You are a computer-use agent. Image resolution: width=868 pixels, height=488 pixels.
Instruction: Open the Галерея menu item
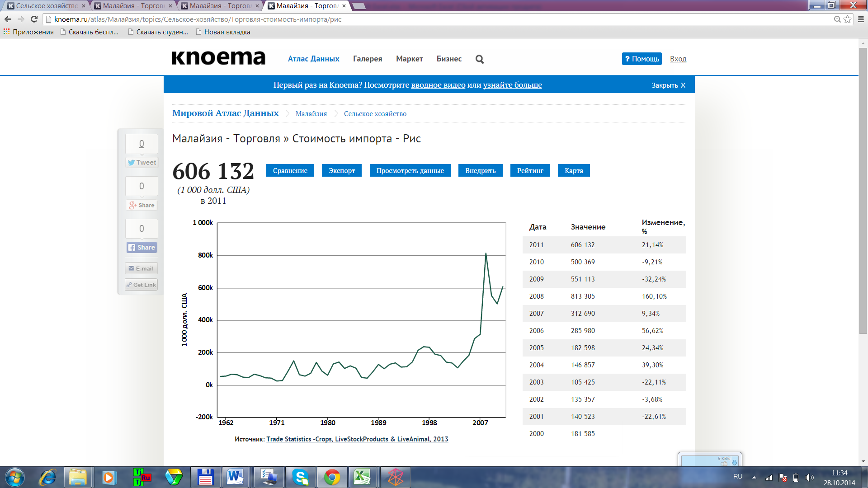click(367, 59)
